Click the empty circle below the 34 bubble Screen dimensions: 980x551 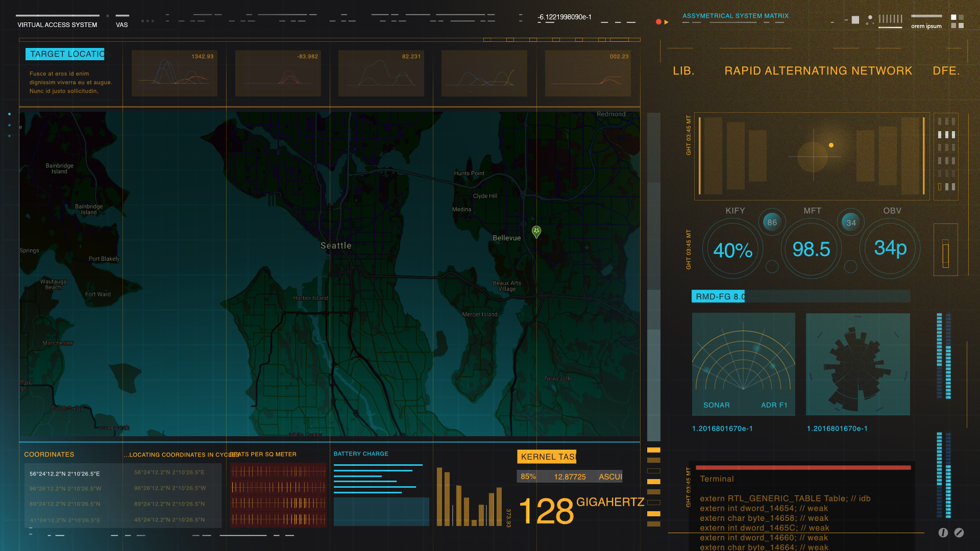pos(851,266)
